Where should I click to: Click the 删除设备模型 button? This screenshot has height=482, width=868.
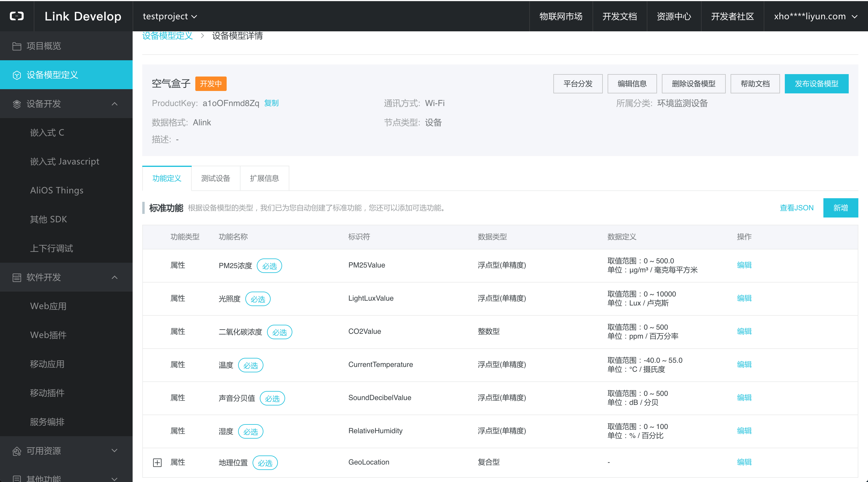[x=693, y=83]
